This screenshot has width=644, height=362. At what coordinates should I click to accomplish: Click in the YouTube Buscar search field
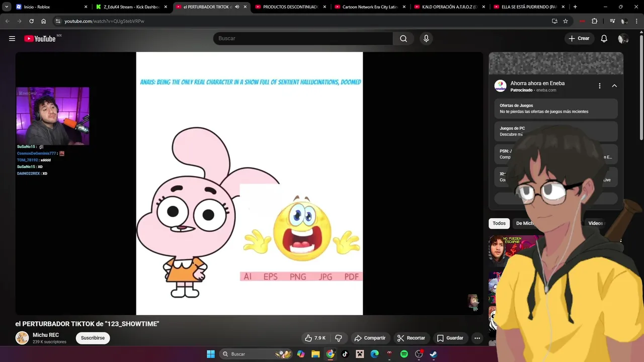[303, 39]
